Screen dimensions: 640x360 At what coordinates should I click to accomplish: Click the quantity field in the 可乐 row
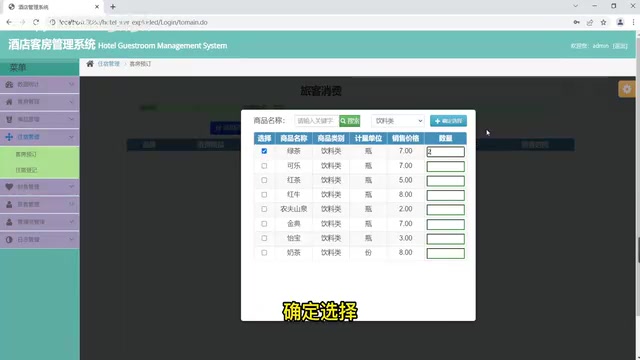(x=445, y=166)
